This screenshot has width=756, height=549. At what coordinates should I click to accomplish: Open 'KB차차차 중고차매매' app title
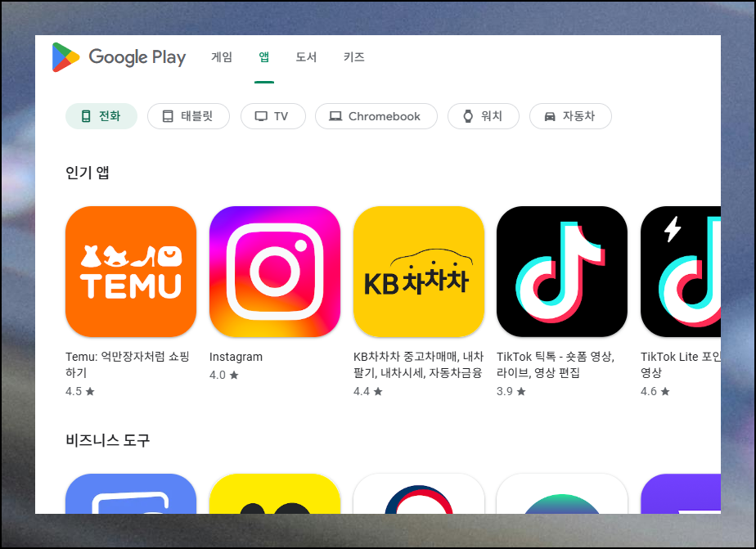(x=418, y=364)
